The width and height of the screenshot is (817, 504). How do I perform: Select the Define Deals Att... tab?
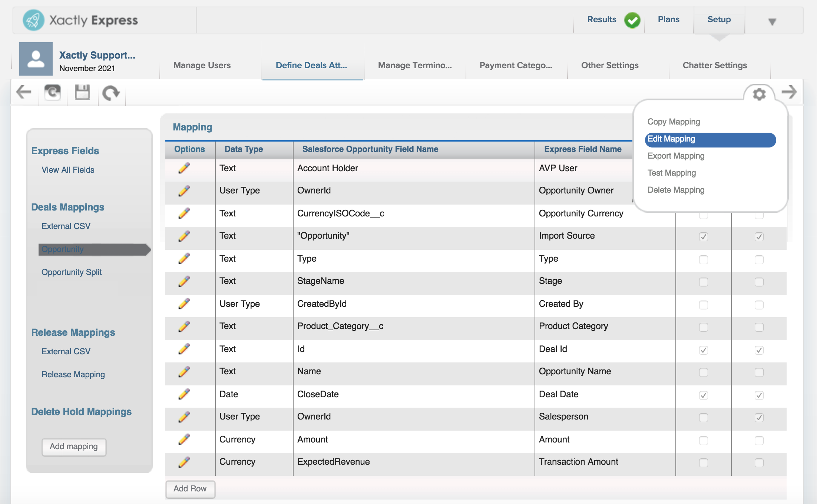tap(311, 65)
